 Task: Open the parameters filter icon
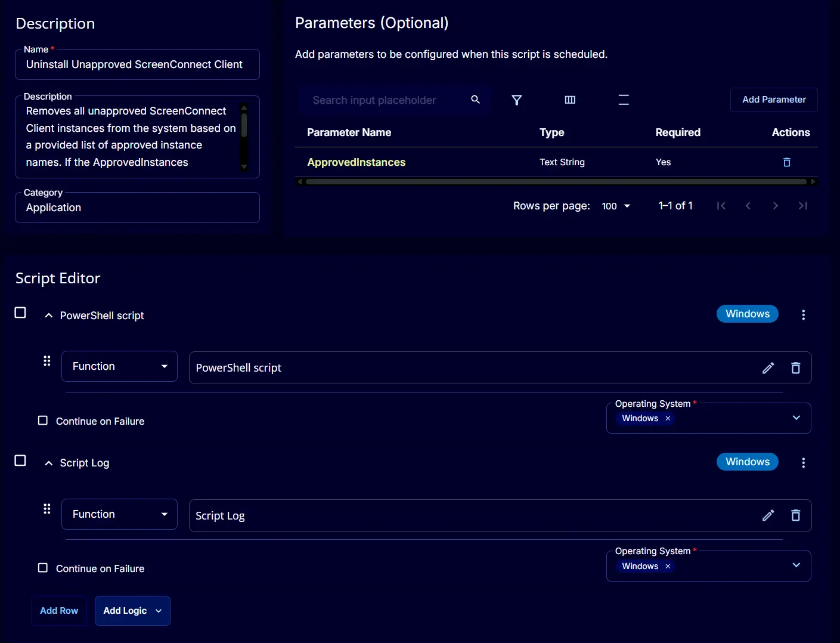pyautogui.click(x=517, y=100)
